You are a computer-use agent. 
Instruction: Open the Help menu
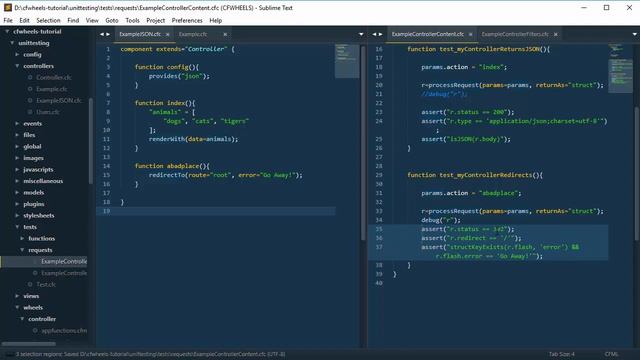click(x=216, y=20)
